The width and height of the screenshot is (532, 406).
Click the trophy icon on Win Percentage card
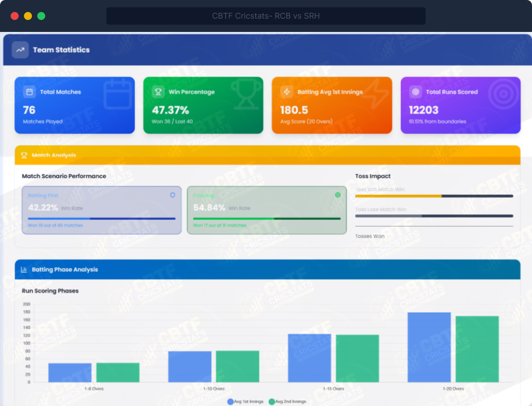click(x=158, y=92)
